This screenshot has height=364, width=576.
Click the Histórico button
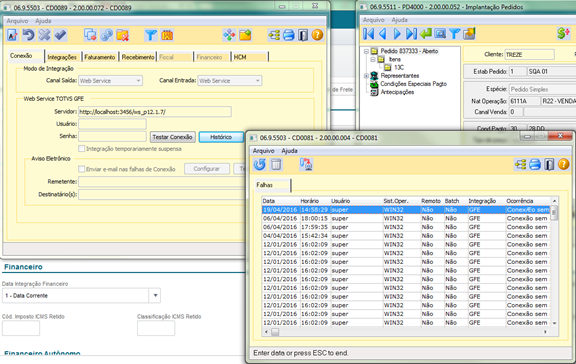pos(221,137)
